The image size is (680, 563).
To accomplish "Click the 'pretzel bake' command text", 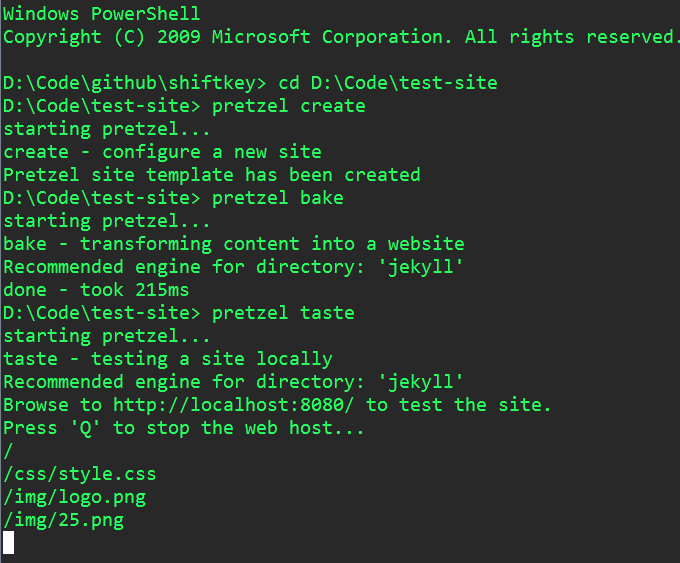I will click(278, 198).
